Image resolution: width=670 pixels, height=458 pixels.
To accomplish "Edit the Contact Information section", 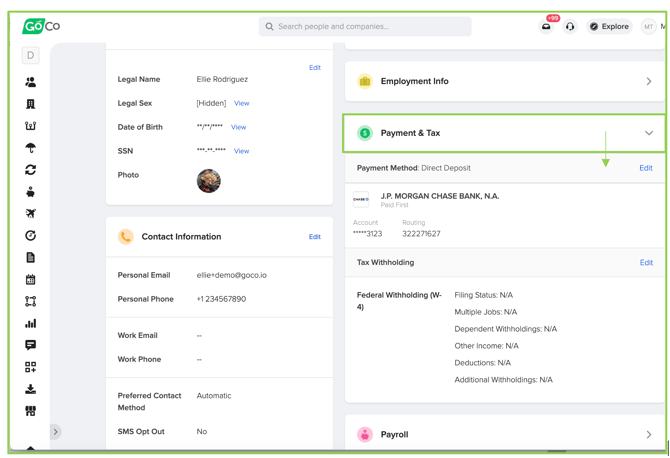I will tap(314, 237).
